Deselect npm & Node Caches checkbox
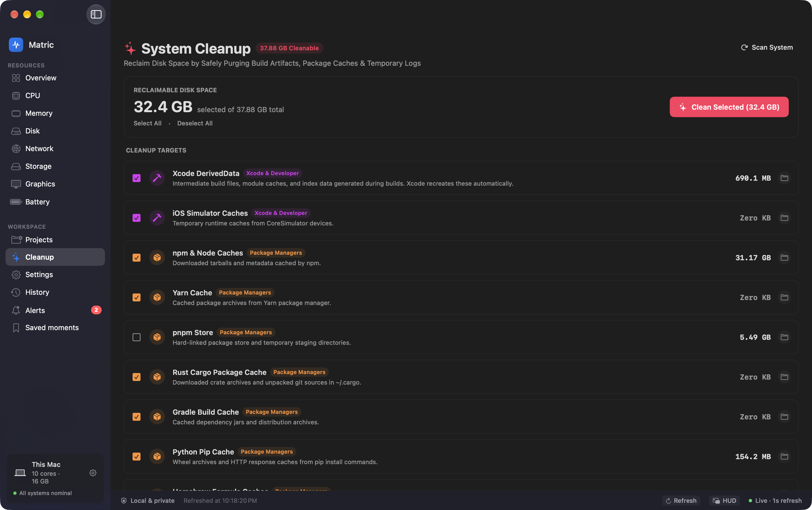The height and width of the screenshot is (510, 812). click(136, 258)
